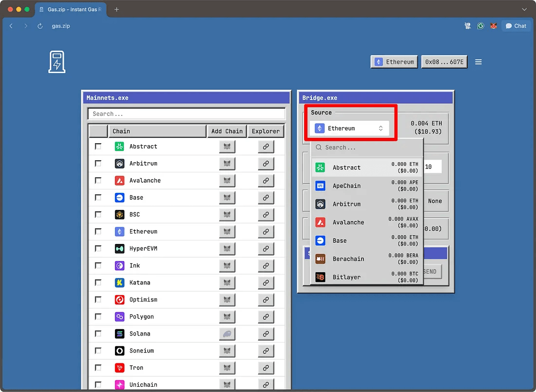Open explorer link for Tron
536x392 pixels.
pyautogui.click(x=266, y=368)
